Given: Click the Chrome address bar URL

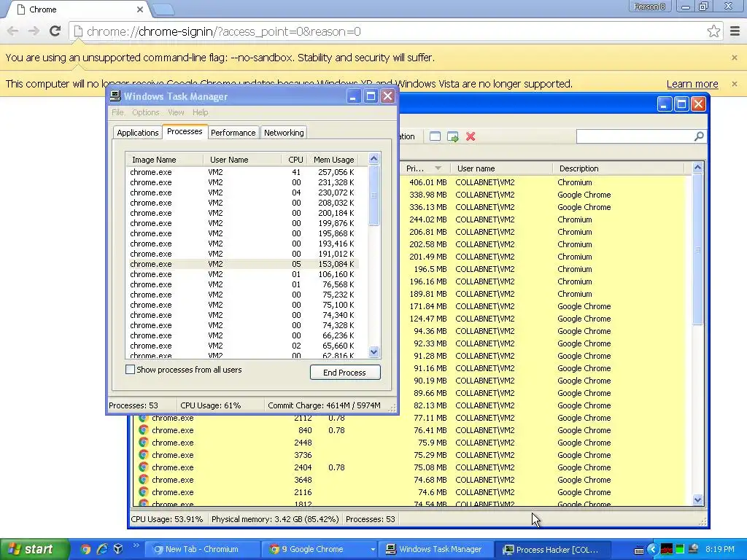Looking at the screenshot, I should (x=223, y=31).
